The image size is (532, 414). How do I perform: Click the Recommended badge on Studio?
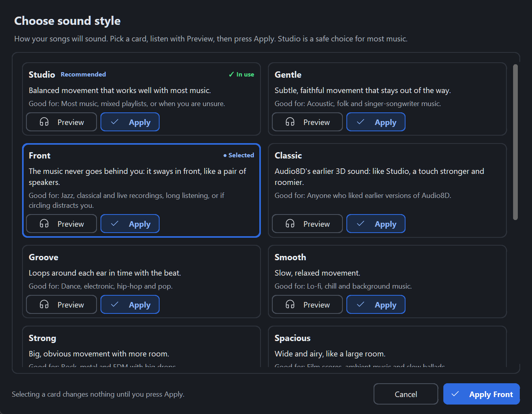pos(83,74)
